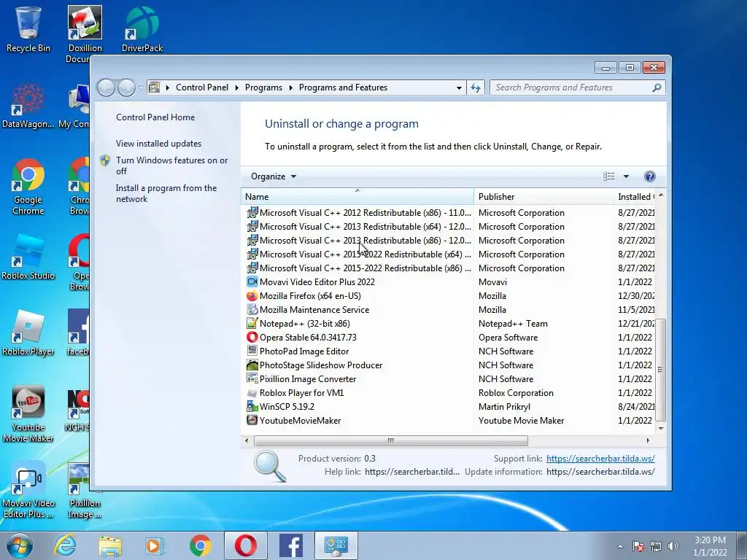Screen dimensions: 747x560
Task: Click the Notepad++ icon in the program list
Action: tap(252, 323)
